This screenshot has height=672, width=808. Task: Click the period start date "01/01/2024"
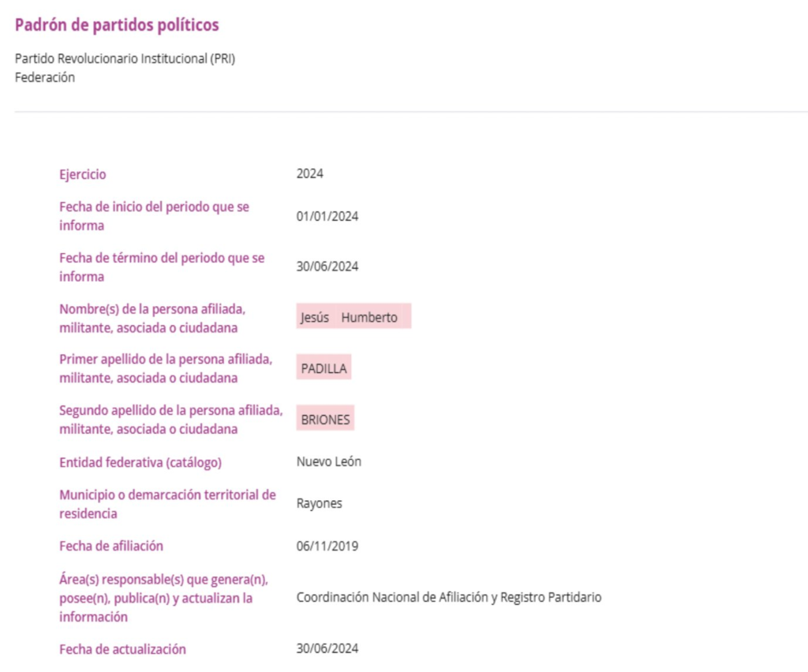pyautogui.click(x=327, y=216)
